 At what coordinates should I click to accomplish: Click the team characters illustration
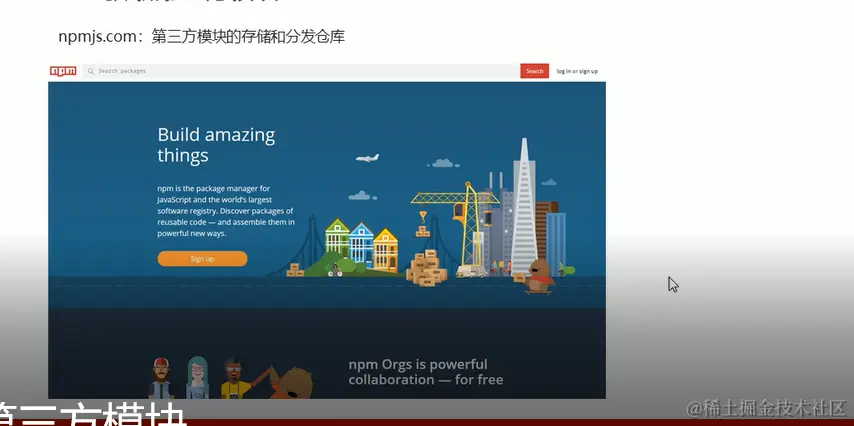click(230, 377)
